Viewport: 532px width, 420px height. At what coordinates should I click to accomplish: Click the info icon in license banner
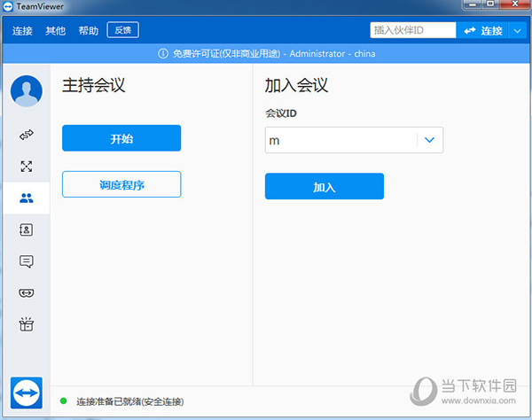coord(163,53)
